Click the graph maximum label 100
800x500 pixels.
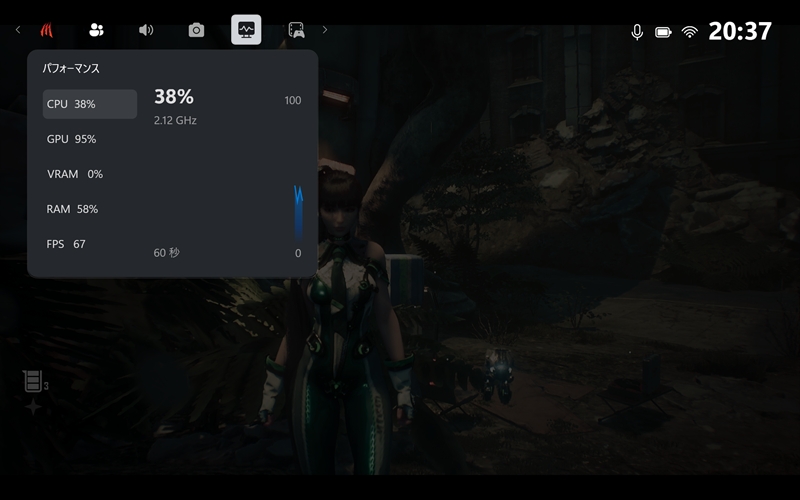(x=293, y=101)
